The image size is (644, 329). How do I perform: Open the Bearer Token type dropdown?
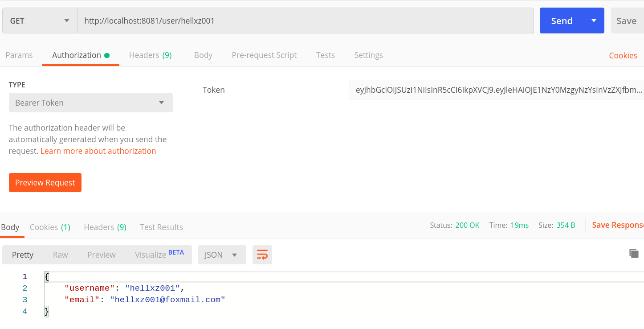[x=90, y=103]
